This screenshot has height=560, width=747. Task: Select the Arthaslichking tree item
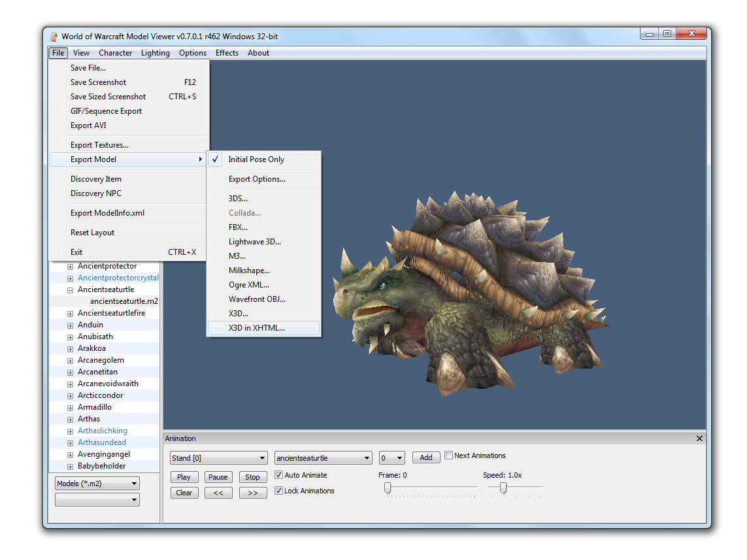point(103,431)
